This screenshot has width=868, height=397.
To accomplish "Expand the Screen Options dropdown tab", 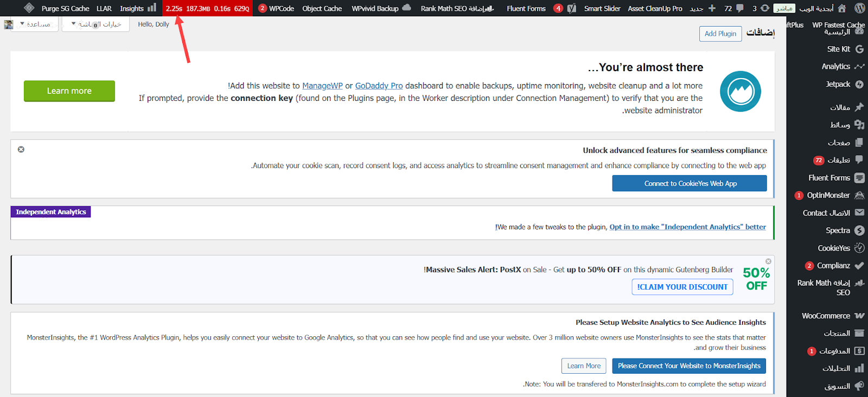I will tap(96, 24).
